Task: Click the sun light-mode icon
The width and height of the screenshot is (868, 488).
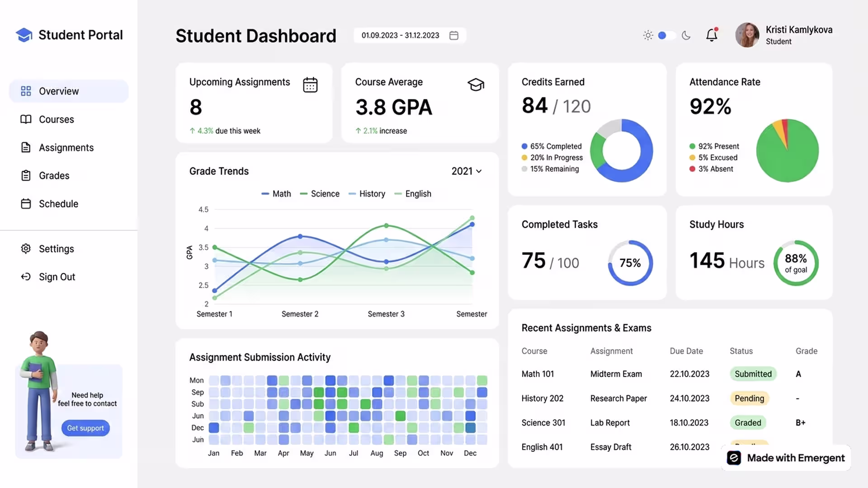Action: [x=648, y=35]
